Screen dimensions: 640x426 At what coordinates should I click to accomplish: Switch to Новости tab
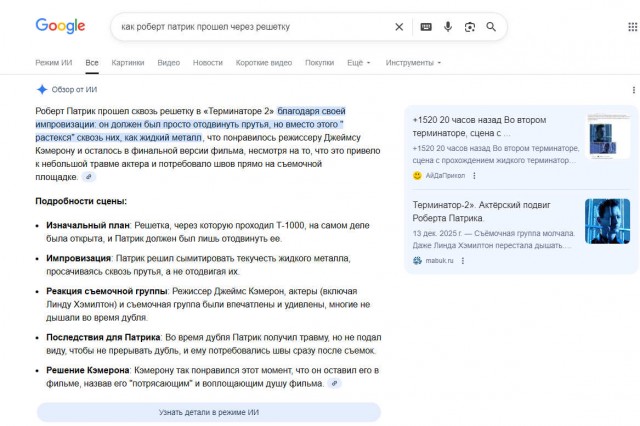pos(208,63)
